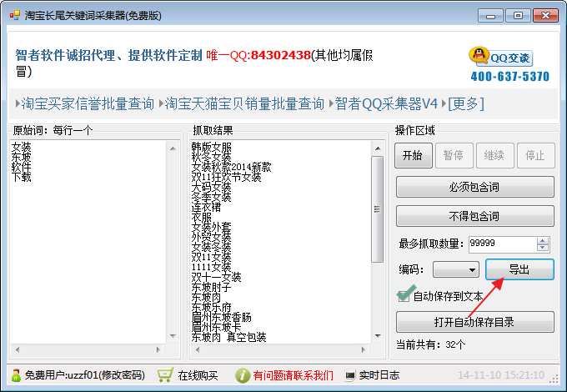The height and width of the screenshot is (392, 567).
Task: Click the down arrow of the 原始词 vertical scrollbar
Action: (173, 336)
